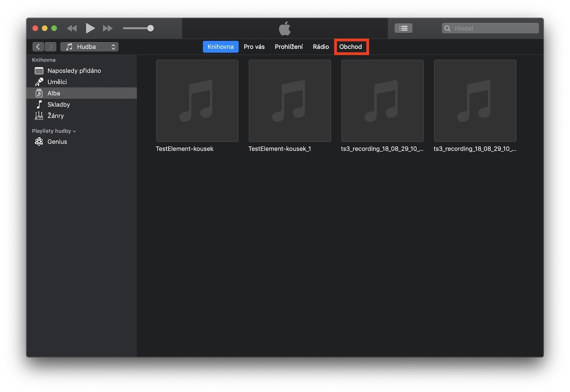Switch to the Rádio tab

[x=321, y=47]
